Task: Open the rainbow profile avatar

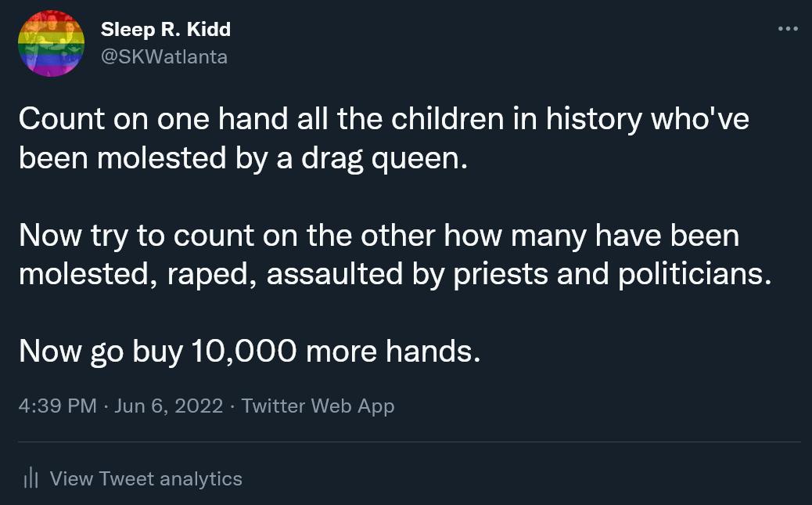Action: [x=51, y=44]
